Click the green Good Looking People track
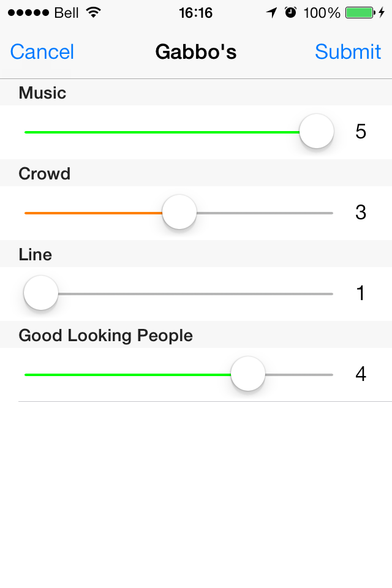This screenshot has width=392, height=588. point(128,375)
